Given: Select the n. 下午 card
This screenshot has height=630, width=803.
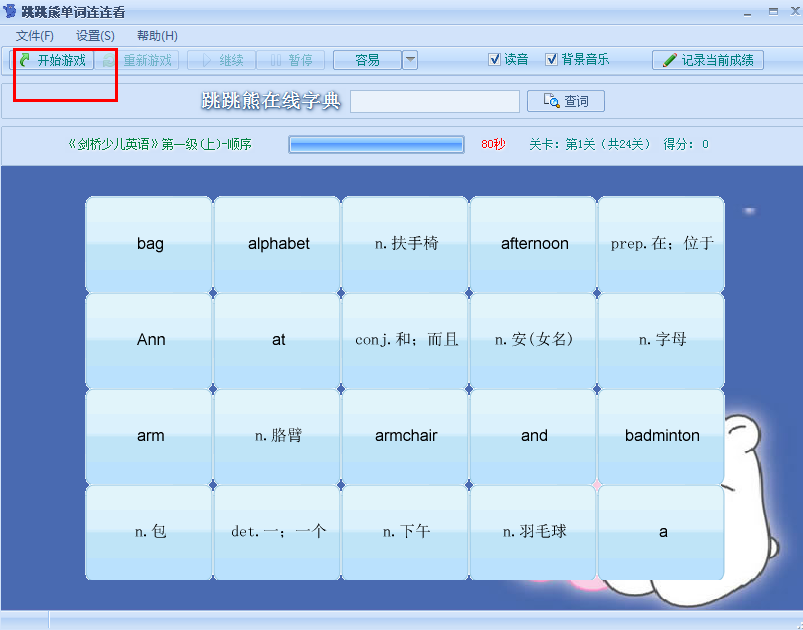Looking at the screenshot, I should [405, 533].
